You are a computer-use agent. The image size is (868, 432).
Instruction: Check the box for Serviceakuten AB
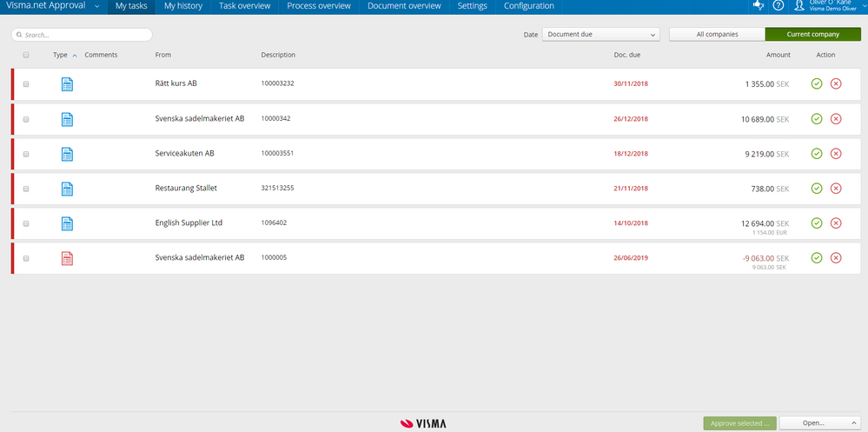pos(26,154)
